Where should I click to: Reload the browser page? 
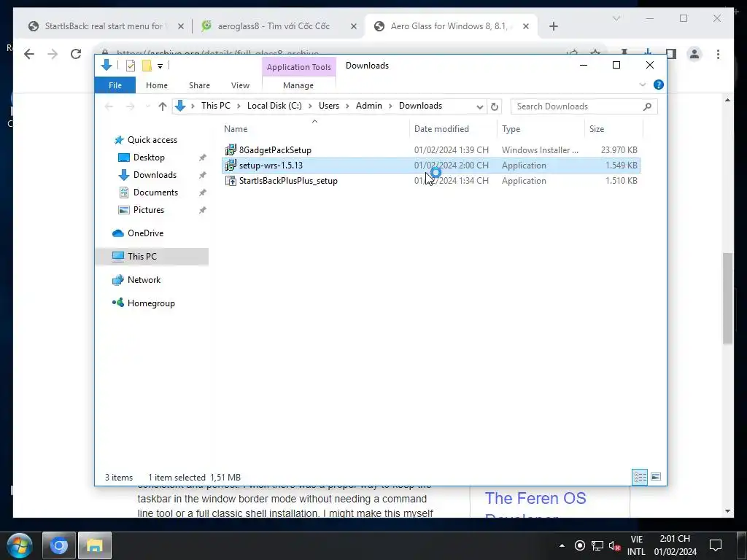(x=76, y=54)
